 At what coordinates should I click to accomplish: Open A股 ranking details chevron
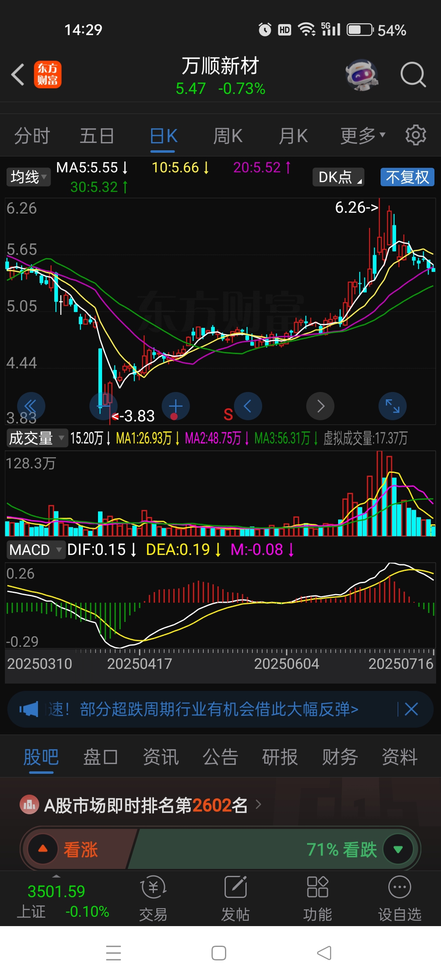(258, 804)
